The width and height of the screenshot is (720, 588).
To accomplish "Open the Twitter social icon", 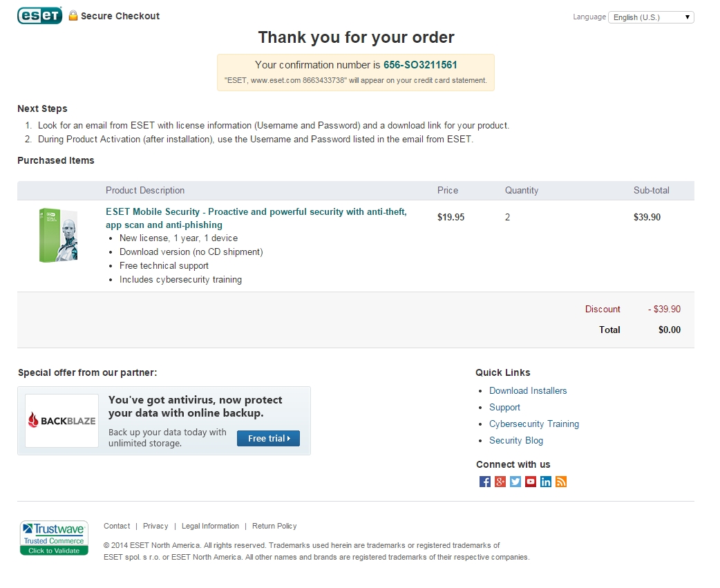I will tap(515, 482).
